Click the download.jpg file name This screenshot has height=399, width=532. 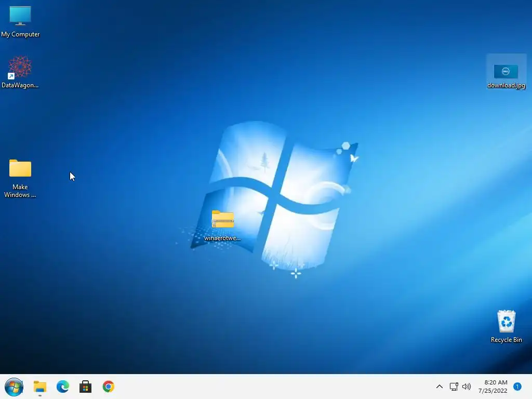pos(506,85)
